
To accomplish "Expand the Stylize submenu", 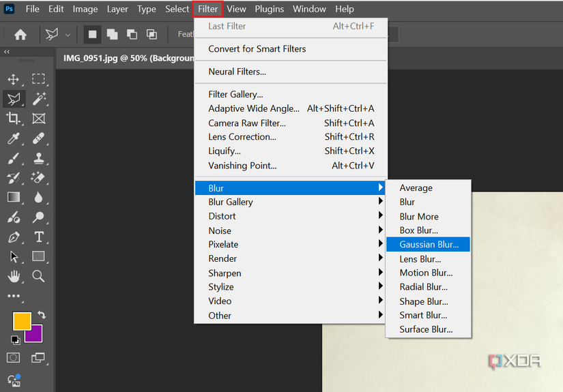I will [x=289, y=287].
